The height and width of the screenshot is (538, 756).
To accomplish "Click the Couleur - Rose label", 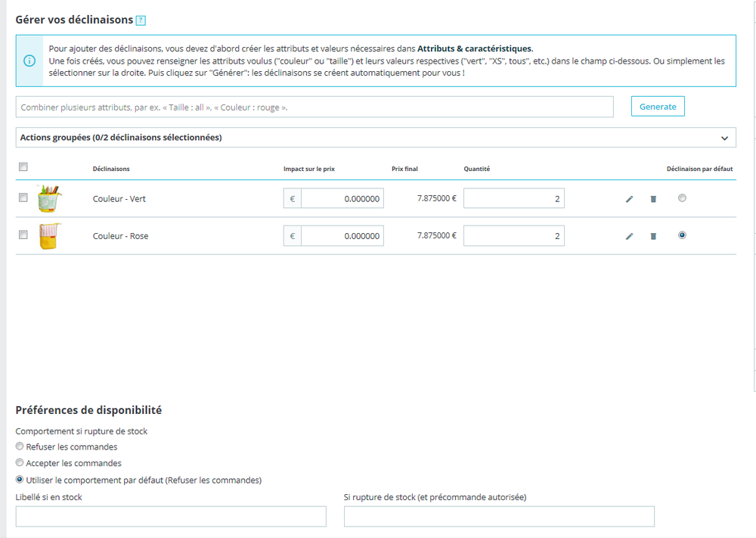I will point(120,236).
